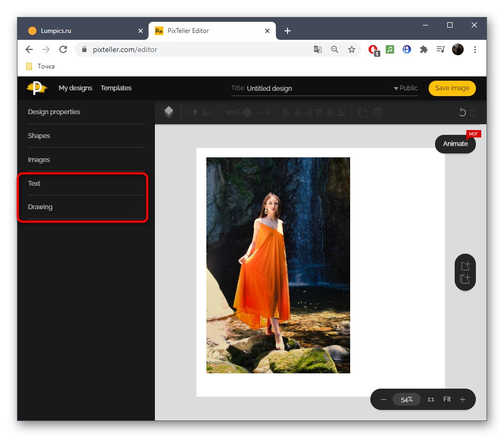504x438 pixels.
Task: Select the align left icon
Action: (x=286, y=112)
